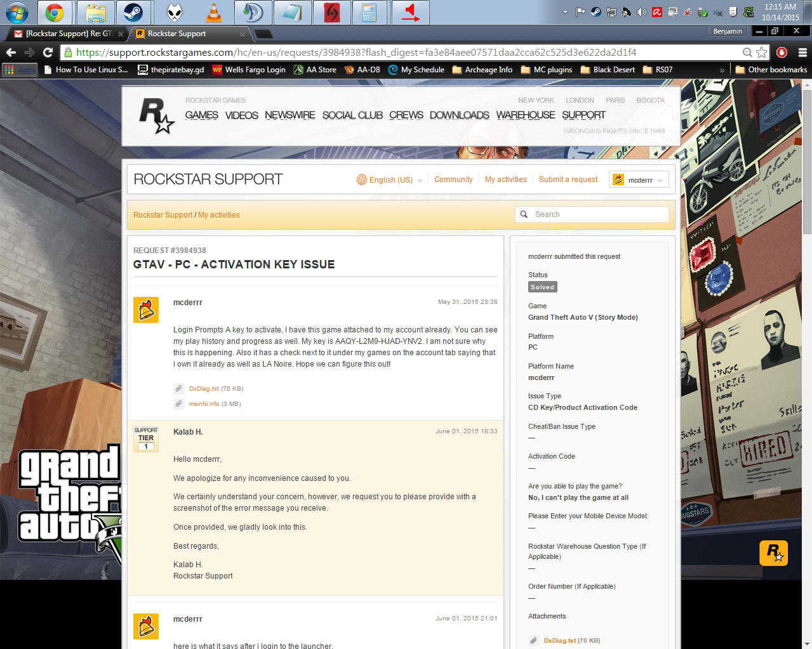Open the AA Store bookmark

pyautogui.click(x=315, y=70)
